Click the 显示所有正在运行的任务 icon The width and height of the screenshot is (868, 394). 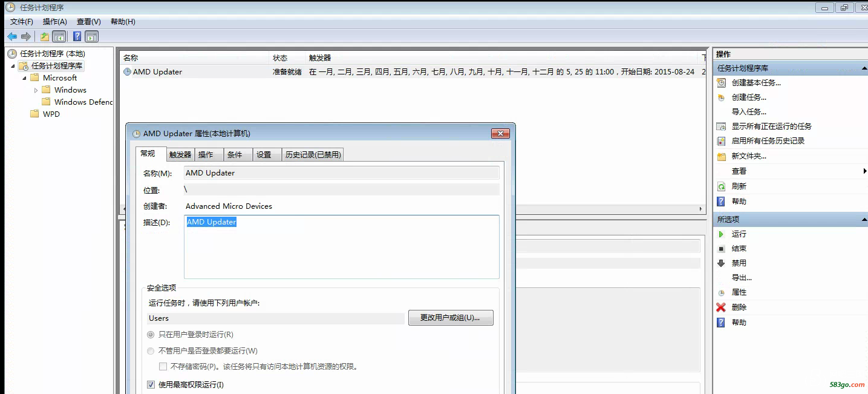[721, 126]
